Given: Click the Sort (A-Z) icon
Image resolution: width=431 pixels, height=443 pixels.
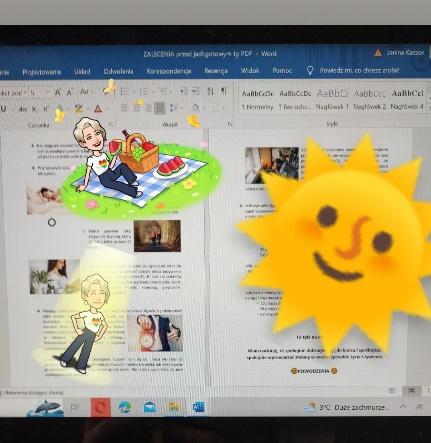Looking at the screenshot, I should click(211, 91).
